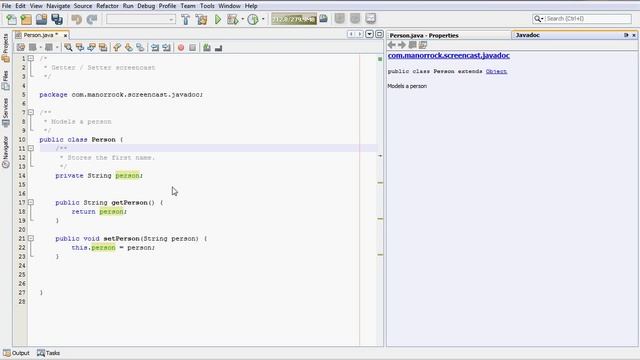Click the New File toolbar icon
The width and height of the screenshot is (640, 360).
tap(11, 19)
